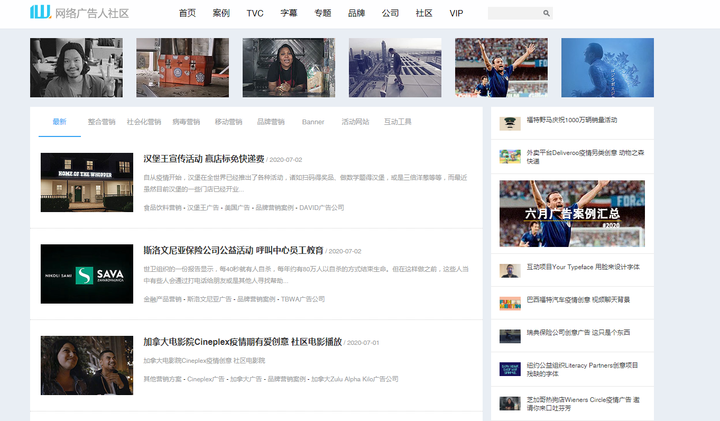
Task: Open sidebar link 纽约公益组织Literacy Partners创意项目
Action: [x=582, y=370]
